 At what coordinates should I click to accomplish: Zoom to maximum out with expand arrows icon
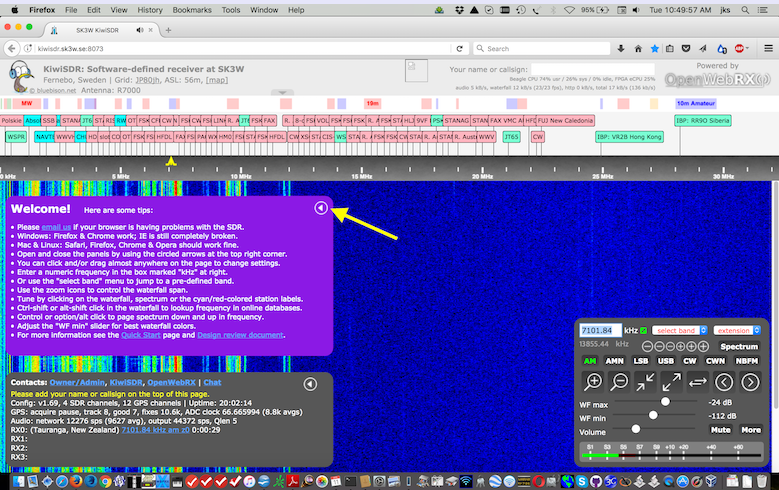[x=672, y=381]
